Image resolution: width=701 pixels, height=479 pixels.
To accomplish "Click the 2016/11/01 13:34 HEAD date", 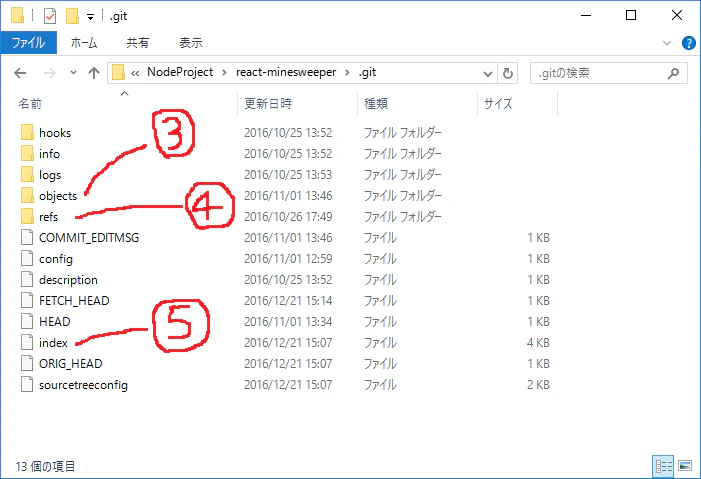I will 288,322.
